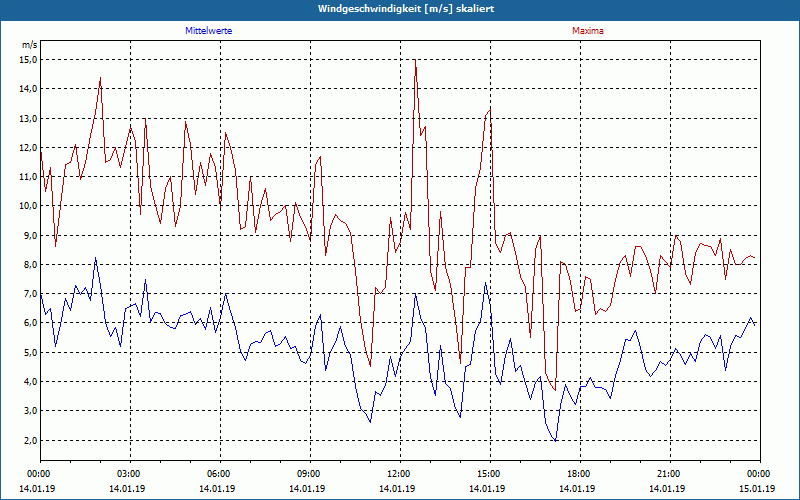The image size is (800, 500).
Task: Select the 5,0 y-axis value
Action: tap(31, 352)
